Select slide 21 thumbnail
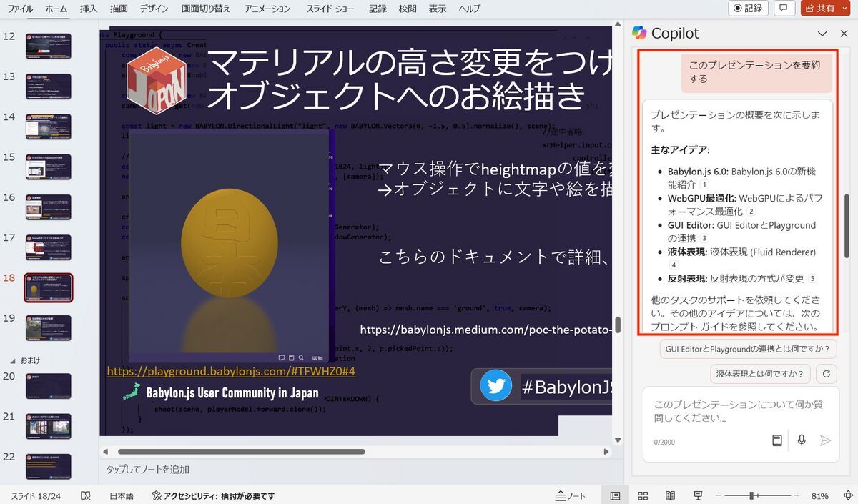This screenshot has width=858, height=504. coord(48,426)
